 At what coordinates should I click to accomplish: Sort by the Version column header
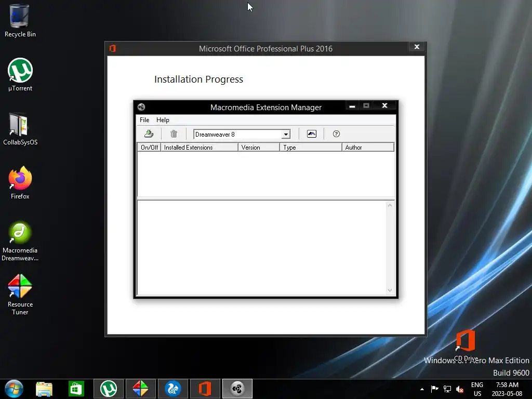point(259,147)
